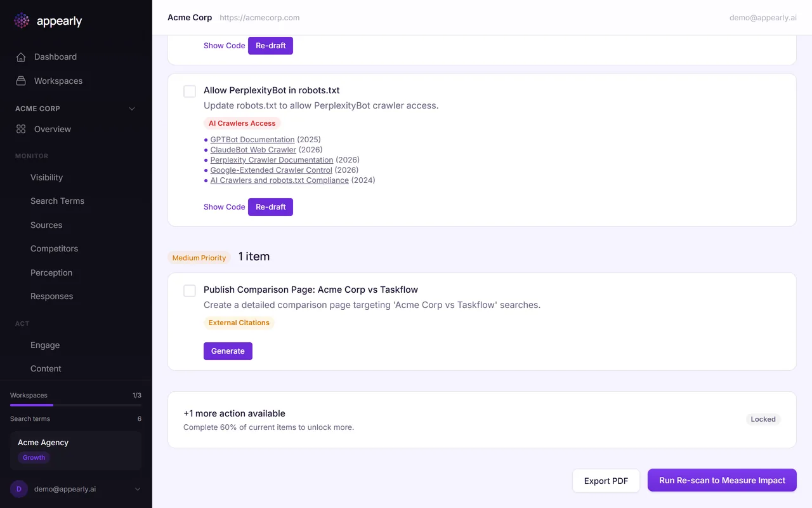Viewport: 812px width, 508px height.
Task: Open the appearly logo icon
Action: point(21,20)
